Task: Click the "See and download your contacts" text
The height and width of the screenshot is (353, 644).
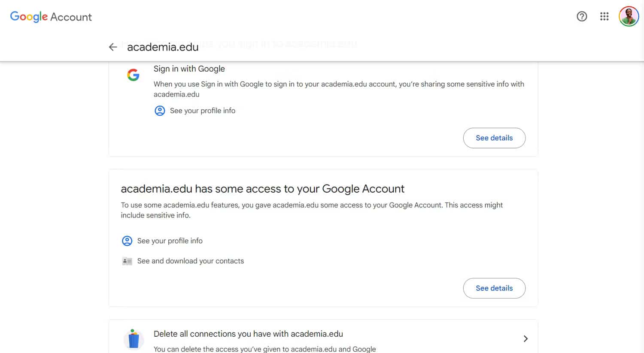Action: 190,261
